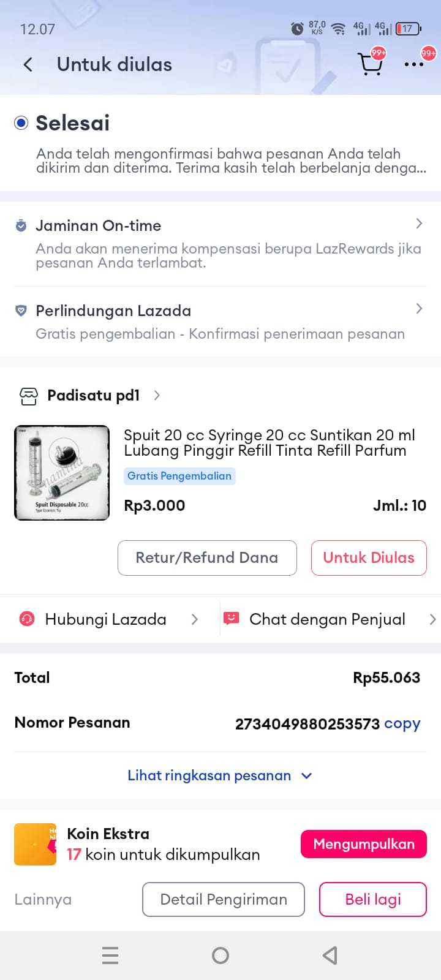Open the three-dot more options menu
Image resolution: width=441 pixels, height=980 pixels.
[x=414, y=64]
